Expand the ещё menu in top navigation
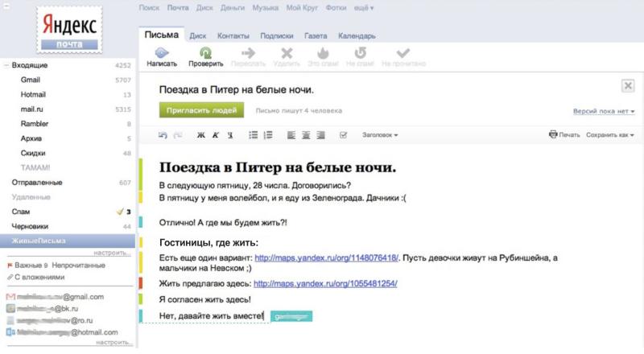644x354 pixels. (x=364, y=8)
